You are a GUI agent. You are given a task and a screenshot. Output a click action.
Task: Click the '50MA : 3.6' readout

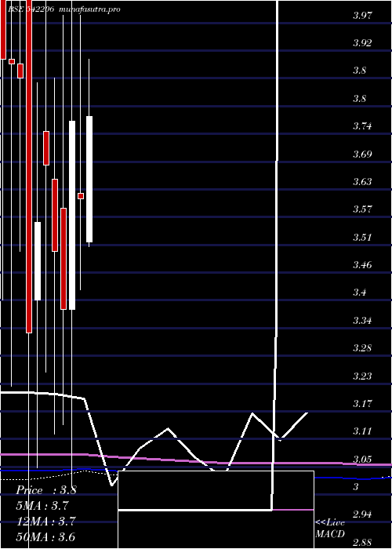(46, 536)
